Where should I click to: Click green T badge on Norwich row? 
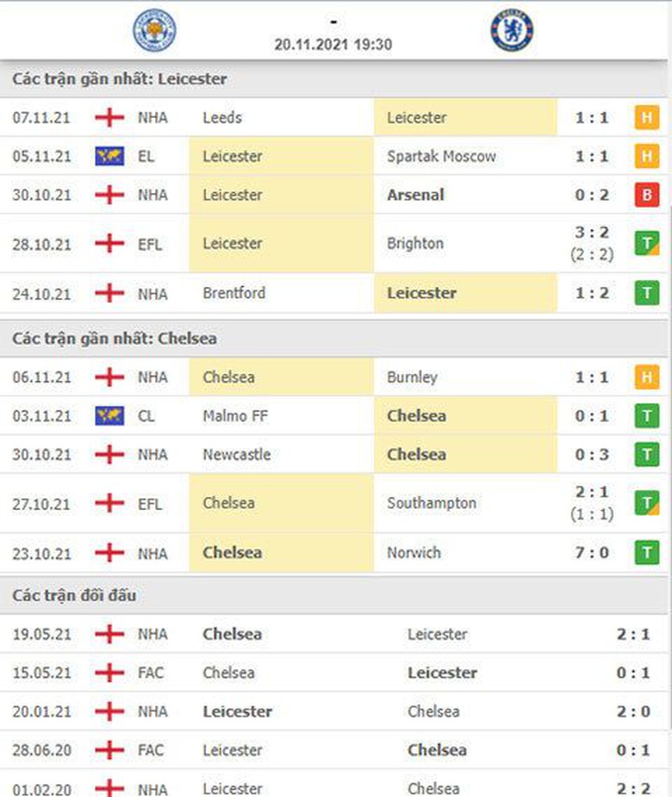point(646,553)
